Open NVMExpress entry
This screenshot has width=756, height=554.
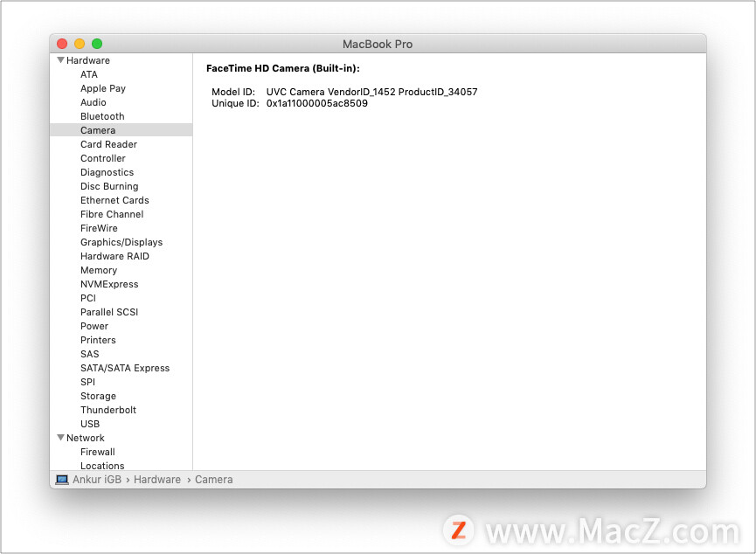coord(109,284)
